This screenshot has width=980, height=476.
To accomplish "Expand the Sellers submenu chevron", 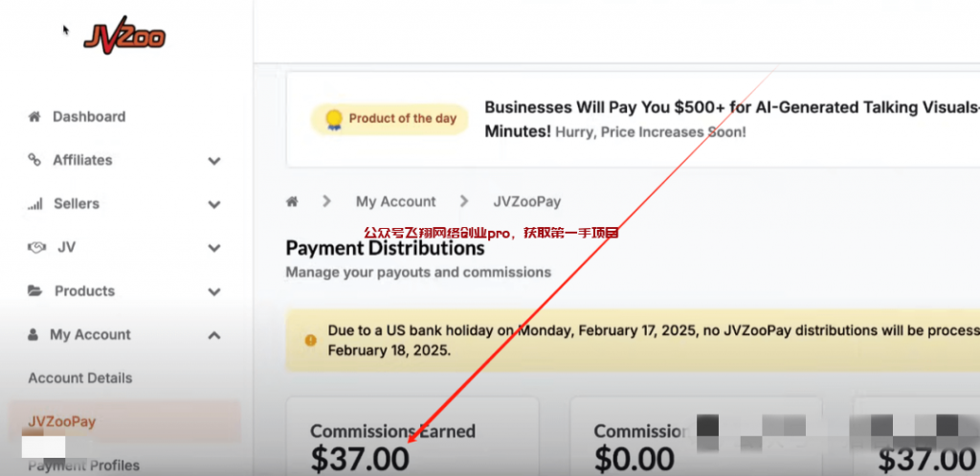I will tap(214, 204).
